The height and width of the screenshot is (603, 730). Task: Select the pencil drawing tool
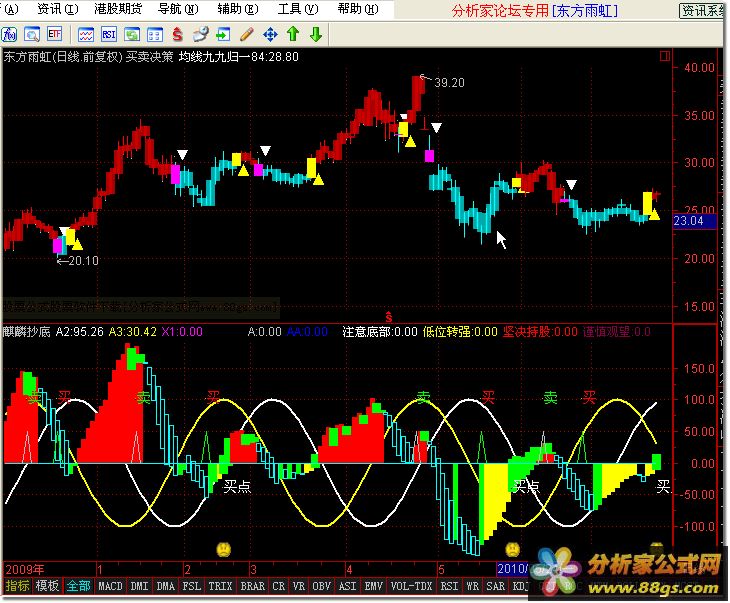point(247,34)
